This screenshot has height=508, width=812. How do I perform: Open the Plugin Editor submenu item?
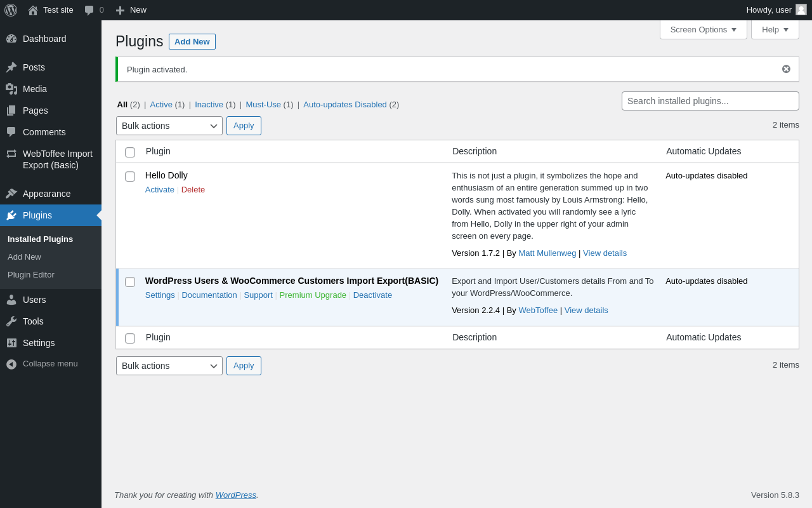[31, 275]
